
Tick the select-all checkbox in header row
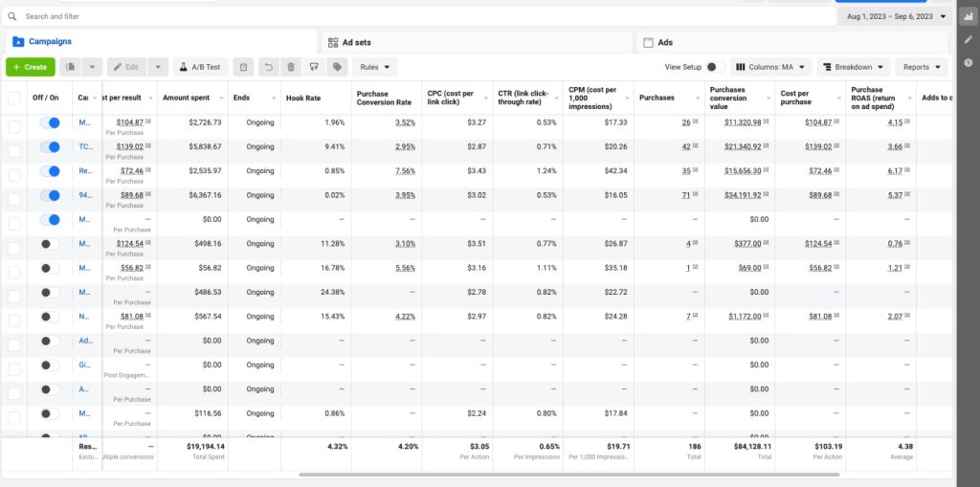pyautogui.click(x=14, y=98)
